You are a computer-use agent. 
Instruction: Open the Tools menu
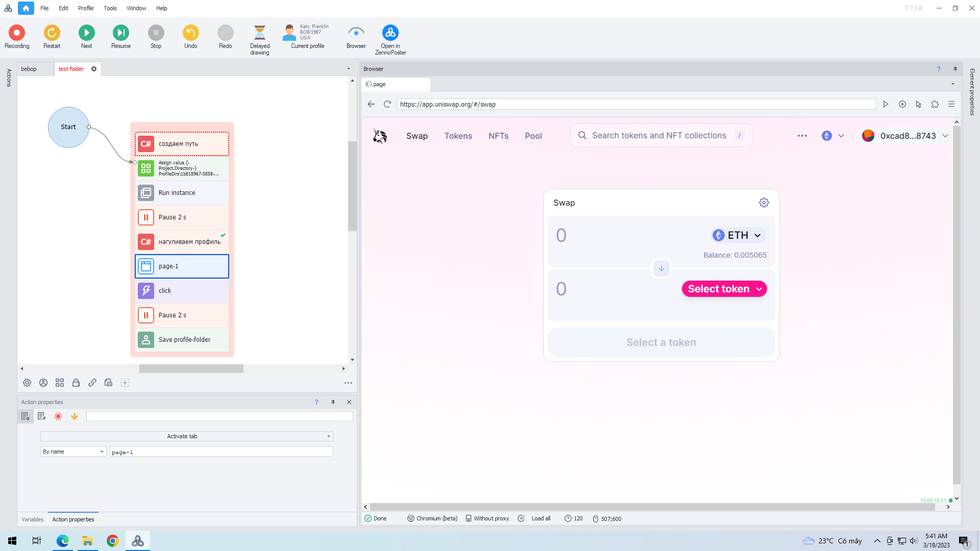[x=110, y=8]
